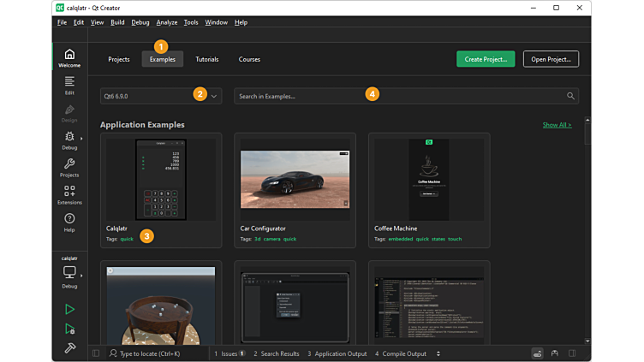Image resolution: width=644 pixels, height=362 pixels.
Task: Open the Welcome mode in sidebar
Action: 69,58
